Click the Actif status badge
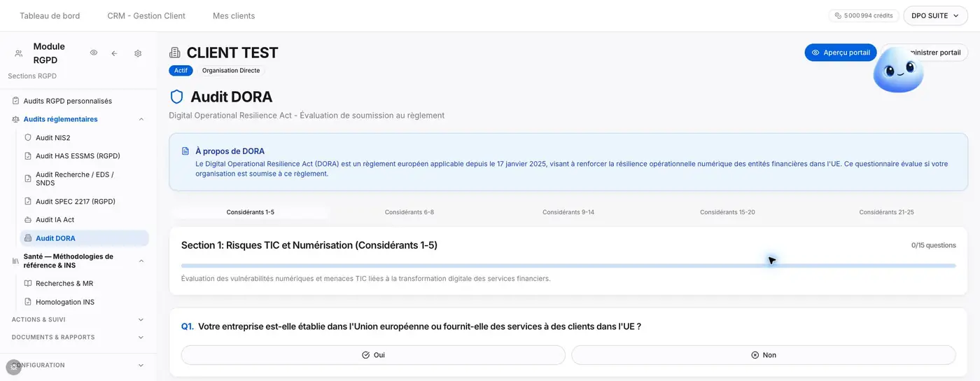 click(x=181, y=71)
